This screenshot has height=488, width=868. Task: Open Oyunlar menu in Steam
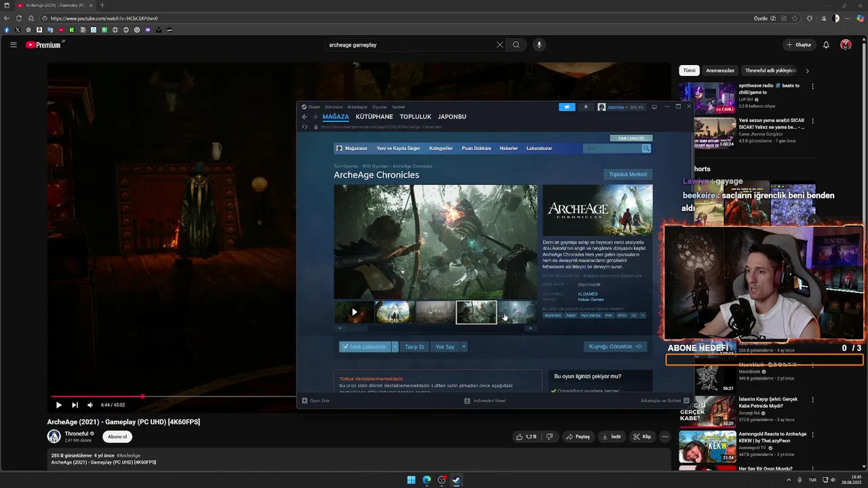[x=380, y=106]
